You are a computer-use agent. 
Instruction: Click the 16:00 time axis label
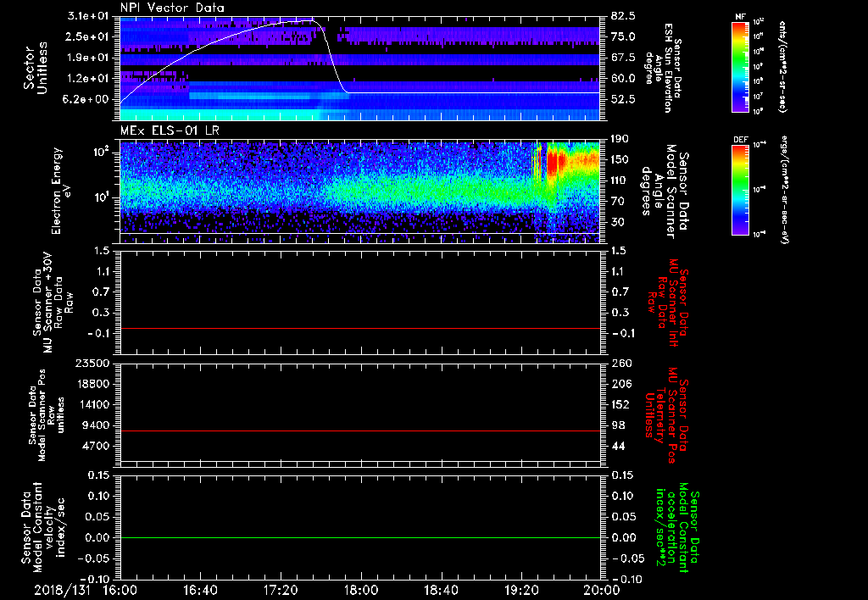(120, 589)
